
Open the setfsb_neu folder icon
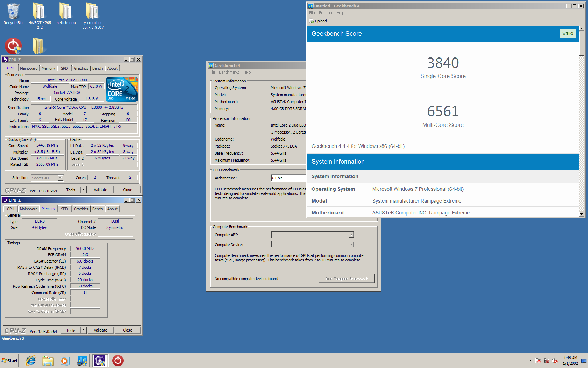click(66, 14)
